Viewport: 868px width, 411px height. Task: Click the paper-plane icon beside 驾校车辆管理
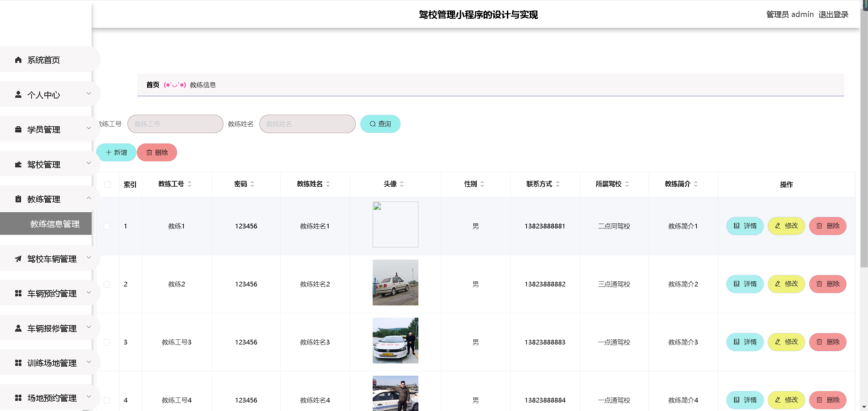click(x=18, y=259)
